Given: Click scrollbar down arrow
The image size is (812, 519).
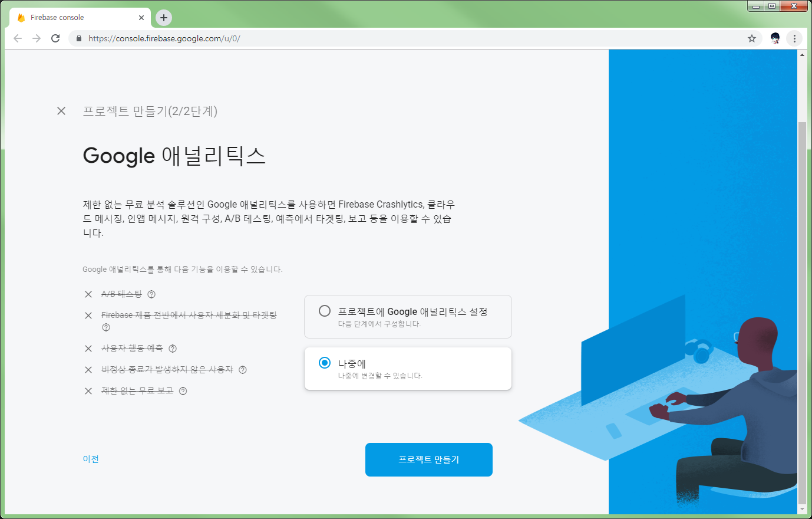Looking at the screenshot, I should pyautogui.click(x=802, y=509).
